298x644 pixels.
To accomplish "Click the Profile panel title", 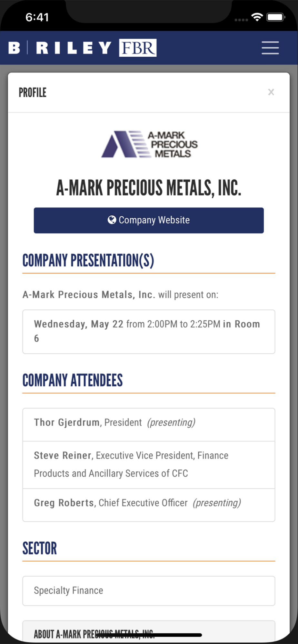I will pos(33,93).
